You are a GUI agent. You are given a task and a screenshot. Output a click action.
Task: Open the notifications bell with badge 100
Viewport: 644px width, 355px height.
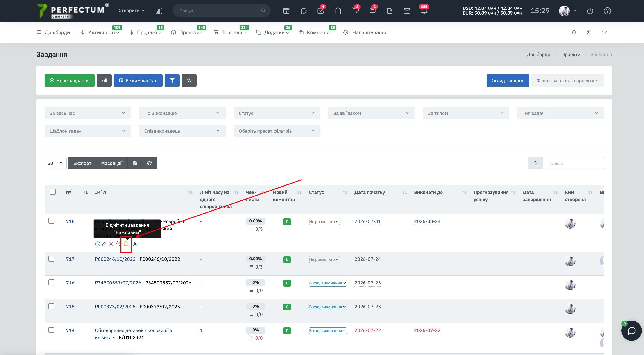[424, 11]
